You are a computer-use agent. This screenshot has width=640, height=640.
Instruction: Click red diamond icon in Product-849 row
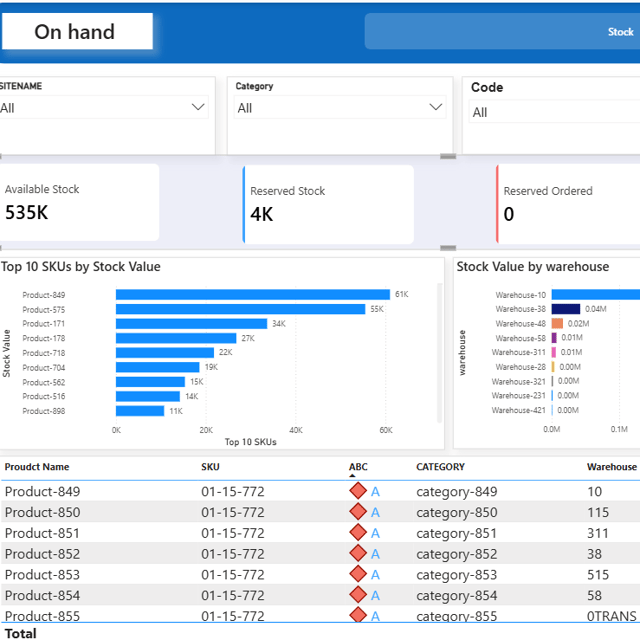pos(358,491)
